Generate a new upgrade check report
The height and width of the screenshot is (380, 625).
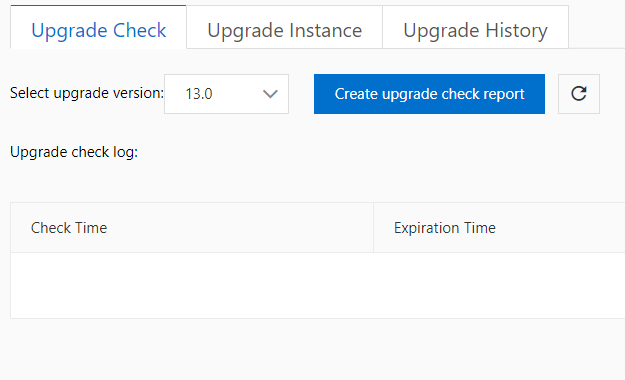[429, 94]
